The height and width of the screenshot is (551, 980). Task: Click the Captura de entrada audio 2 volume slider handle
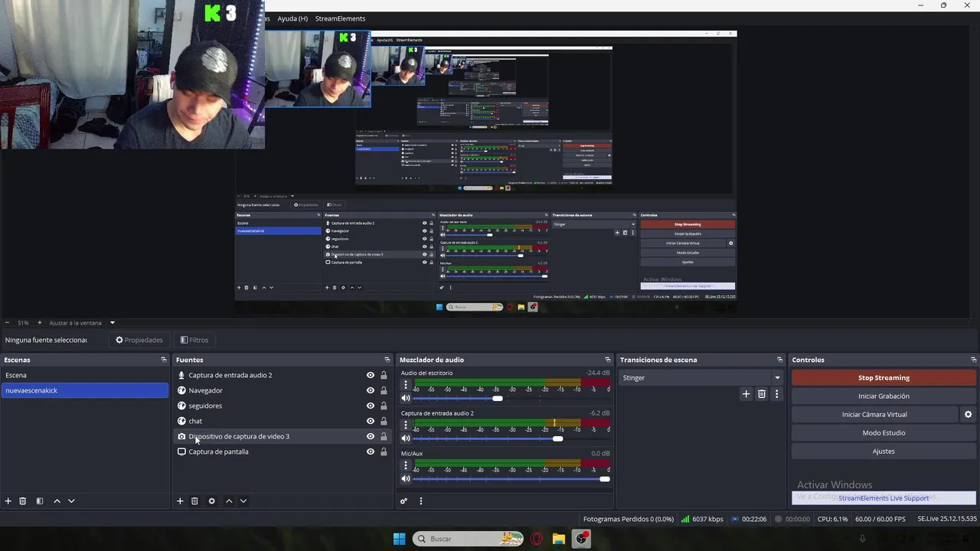557,439
